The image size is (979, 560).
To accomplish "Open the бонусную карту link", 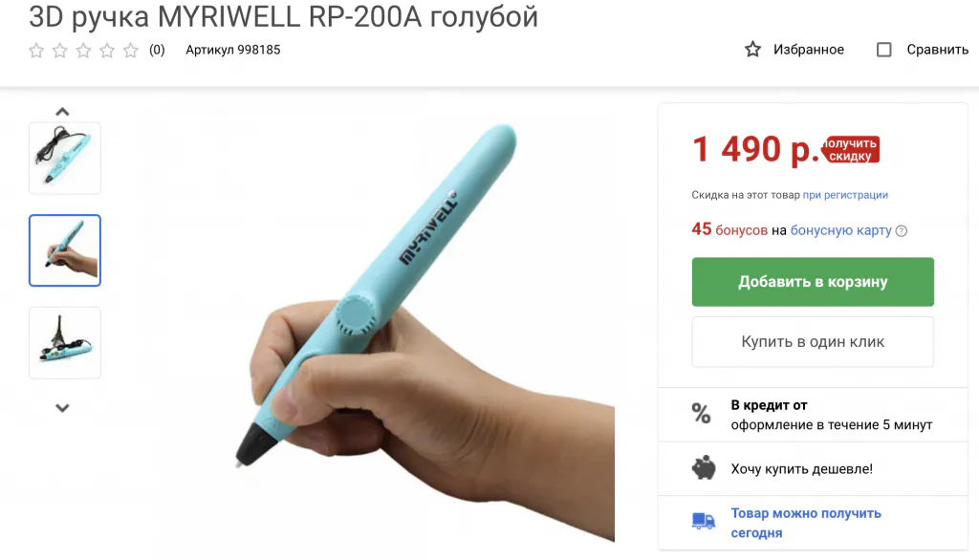I will 841,230.
